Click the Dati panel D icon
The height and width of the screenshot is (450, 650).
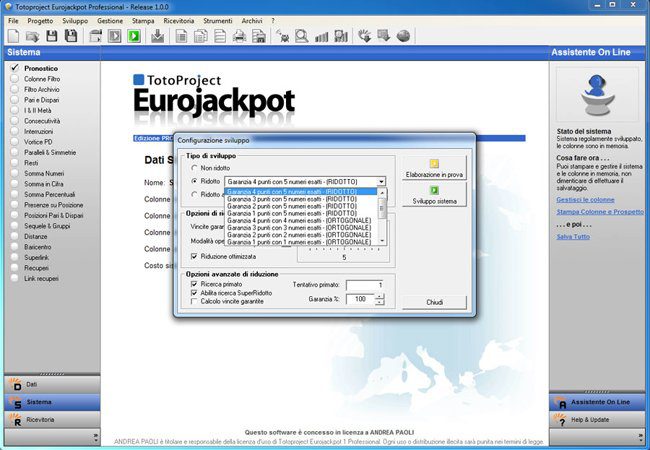coord(16,385)
